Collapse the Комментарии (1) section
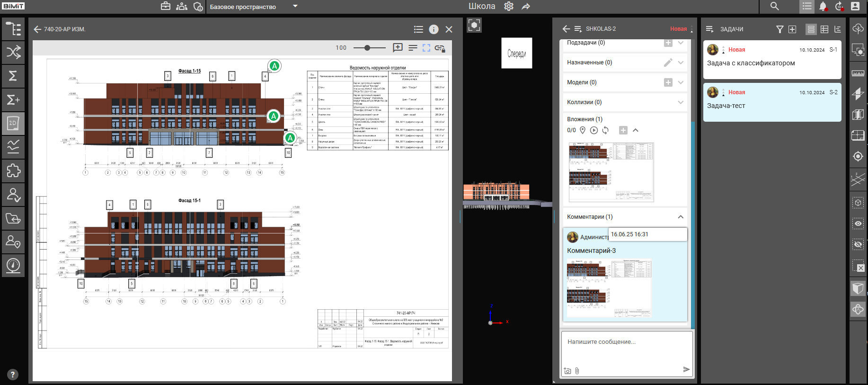This screenshot has height=385, width=868. pos(680,217)
